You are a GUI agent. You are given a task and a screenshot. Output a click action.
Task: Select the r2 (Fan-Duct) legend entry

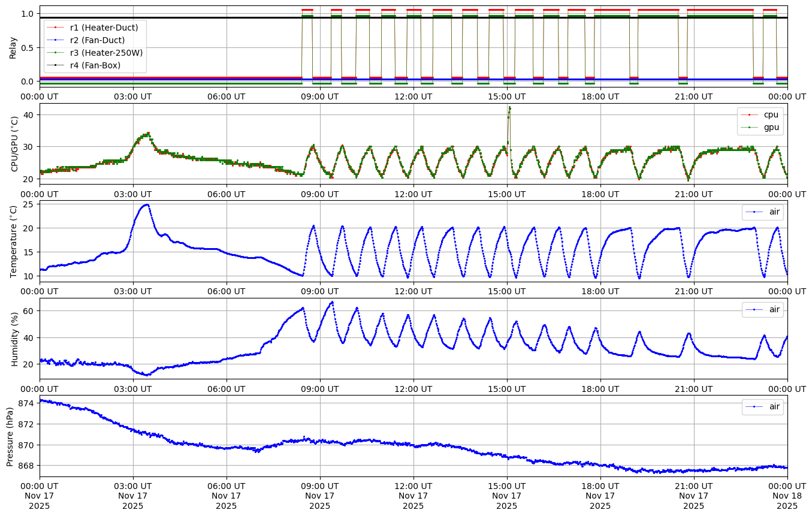97,40
